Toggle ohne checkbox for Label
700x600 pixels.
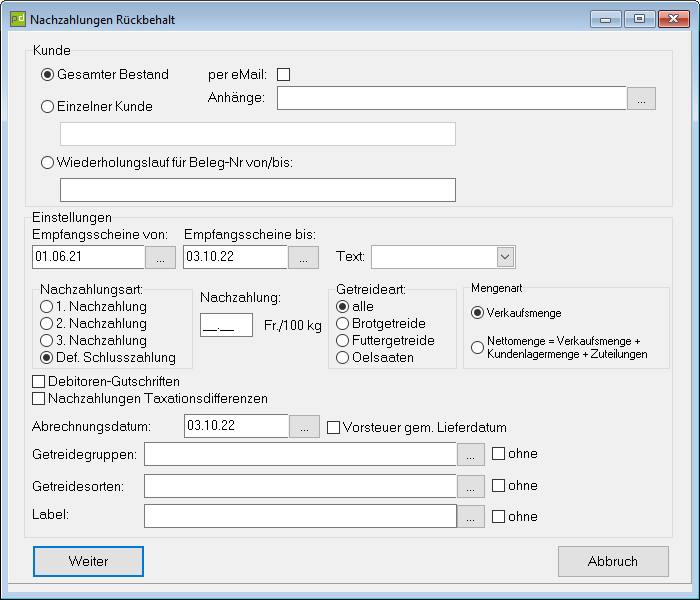click(x=498, y=517)
